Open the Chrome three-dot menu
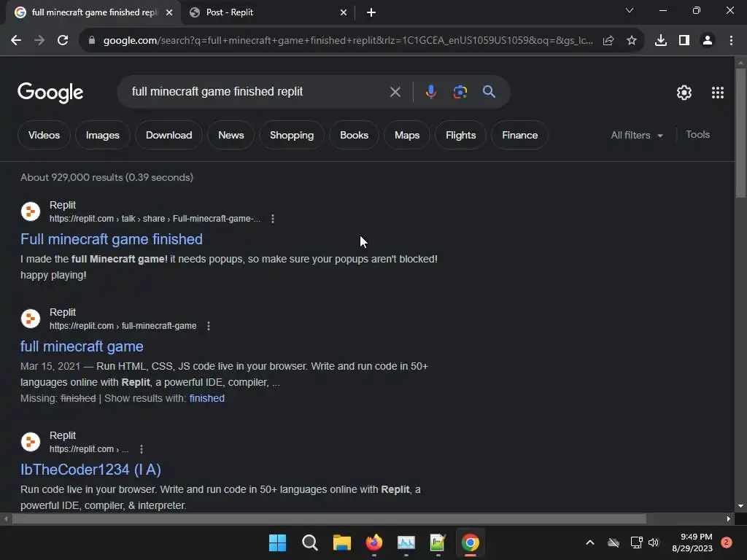Viewport: 747px width, 560px height. (x=731, y=41)
